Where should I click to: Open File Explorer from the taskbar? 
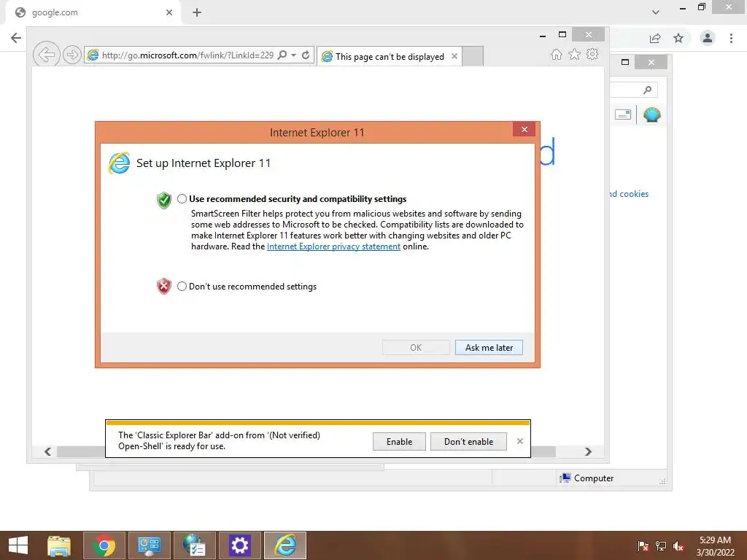(60, 545)
